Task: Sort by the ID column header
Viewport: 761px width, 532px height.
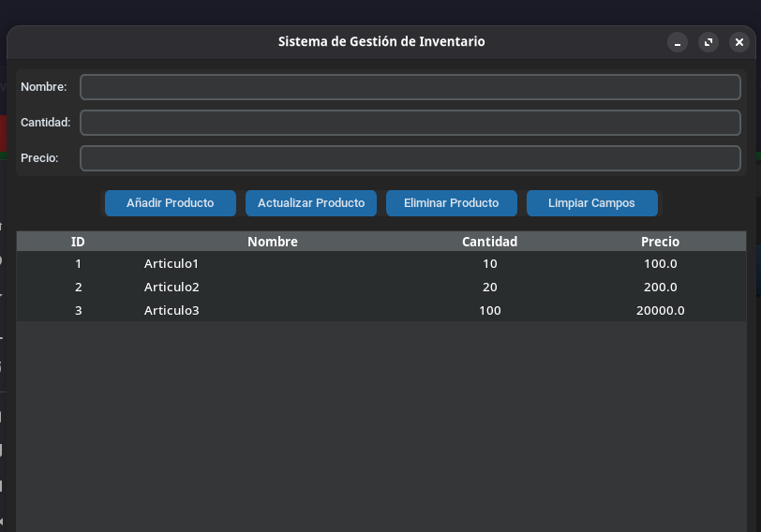Action: click(78, 242)
